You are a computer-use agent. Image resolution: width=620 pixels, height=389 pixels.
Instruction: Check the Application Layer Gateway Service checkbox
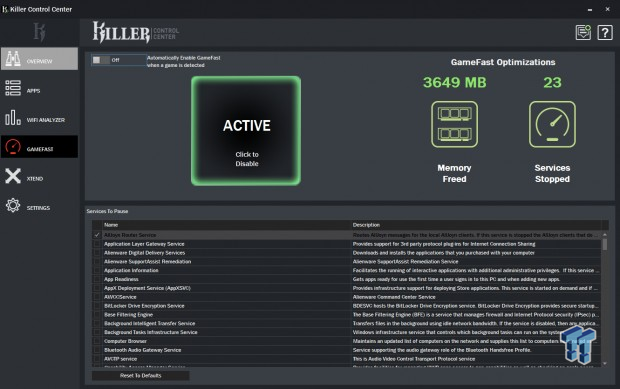[97, 244]
